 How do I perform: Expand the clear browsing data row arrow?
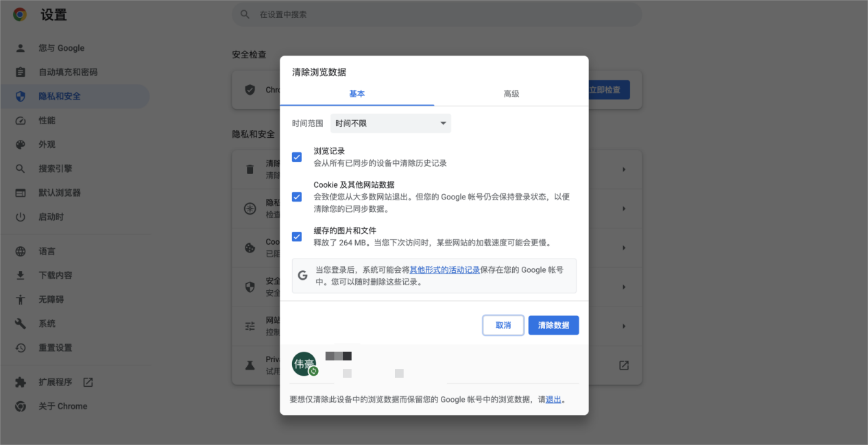tap(624, 169)
